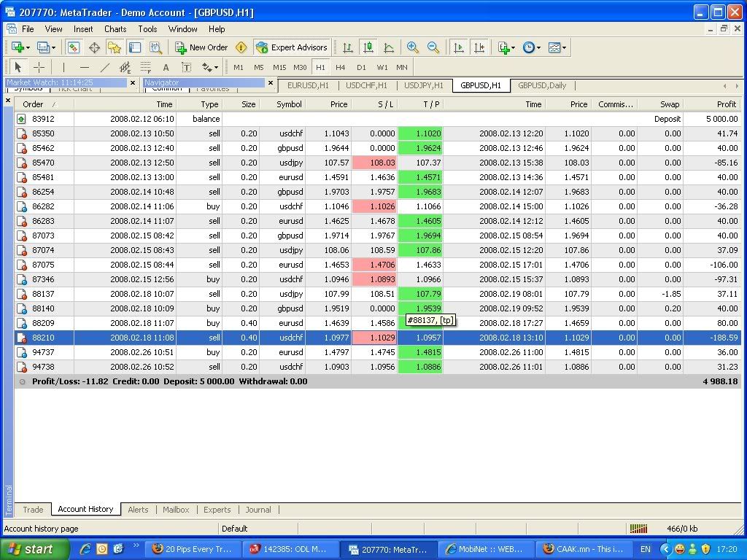
Task: Toggle the Expert Advisors button
Action: pyautogui.click(x=292, y=47)
